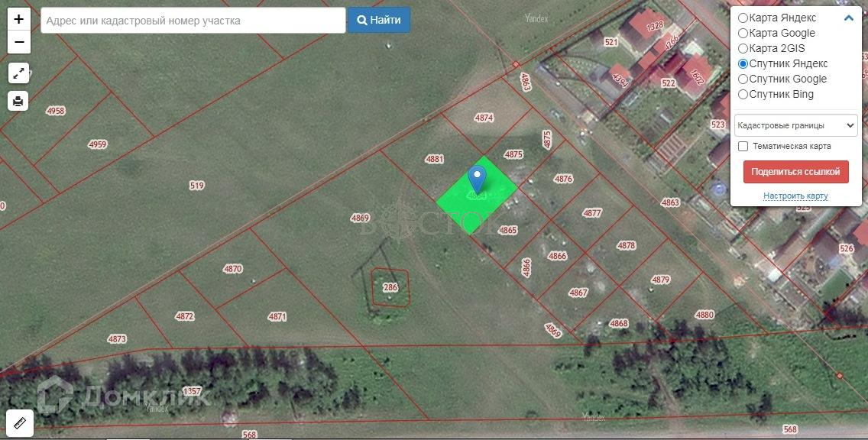Open the ruler measurement tool
Screen dimensions: 868x440
[19, 423]
